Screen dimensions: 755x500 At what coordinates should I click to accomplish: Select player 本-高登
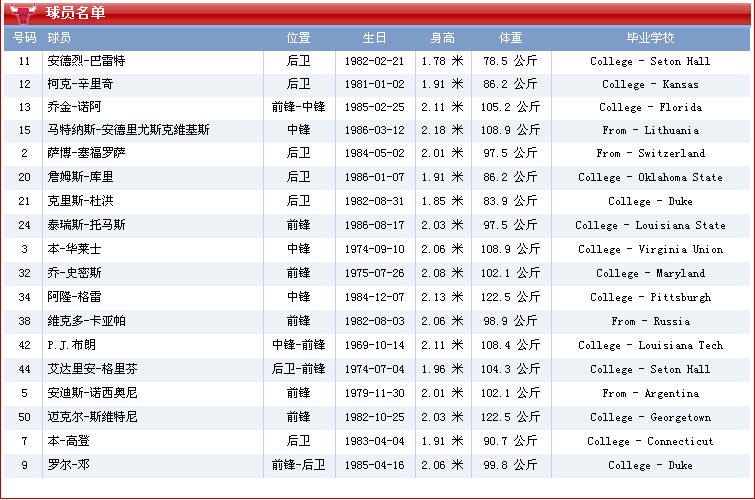point(68,441)
